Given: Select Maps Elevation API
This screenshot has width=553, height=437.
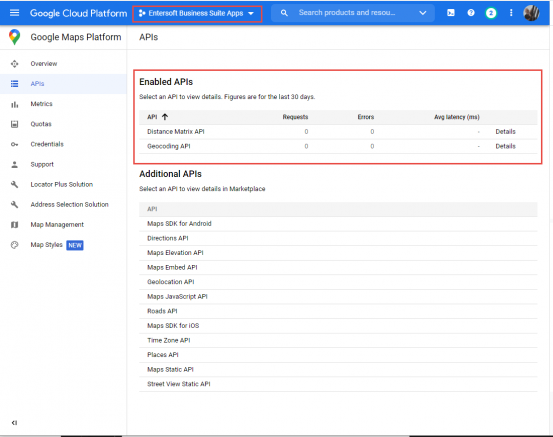Looking at the screenshot, I should coord(338,253).
